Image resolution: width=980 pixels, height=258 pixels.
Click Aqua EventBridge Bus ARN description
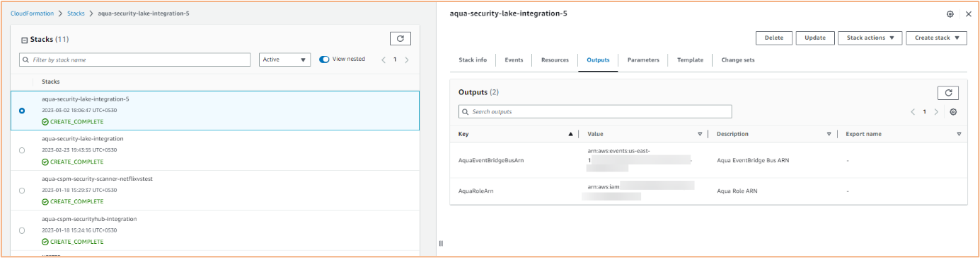click(753, 161)
